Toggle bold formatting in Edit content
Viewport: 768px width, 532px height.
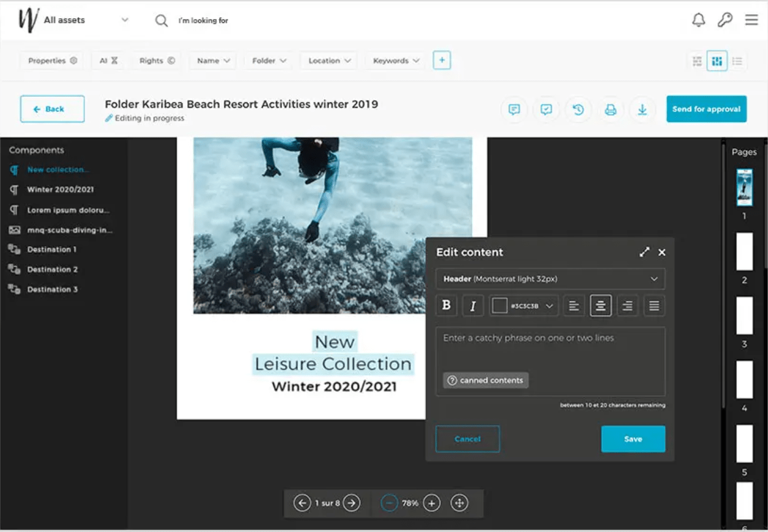446,305
